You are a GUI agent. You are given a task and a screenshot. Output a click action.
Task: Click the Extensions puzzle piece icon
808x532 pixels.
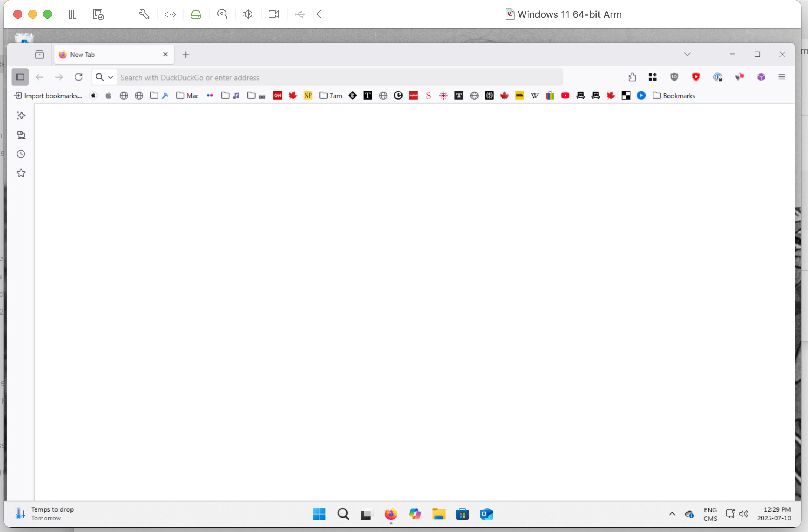632,77
